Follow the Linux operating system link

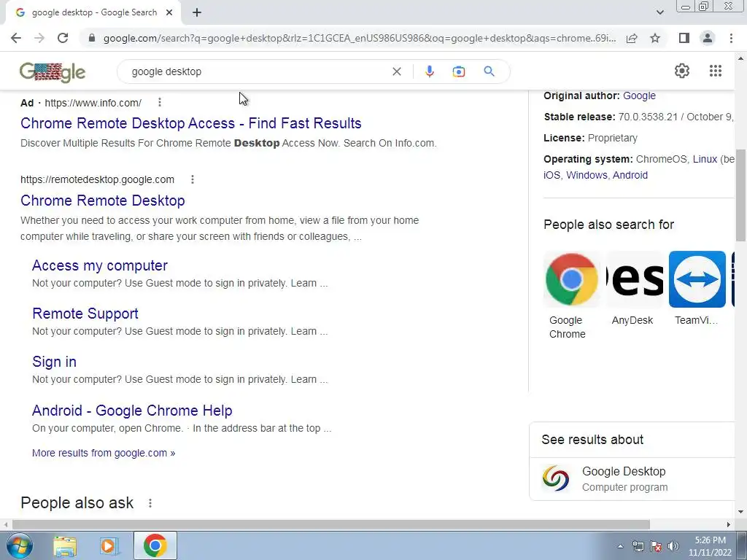(705, 159)
